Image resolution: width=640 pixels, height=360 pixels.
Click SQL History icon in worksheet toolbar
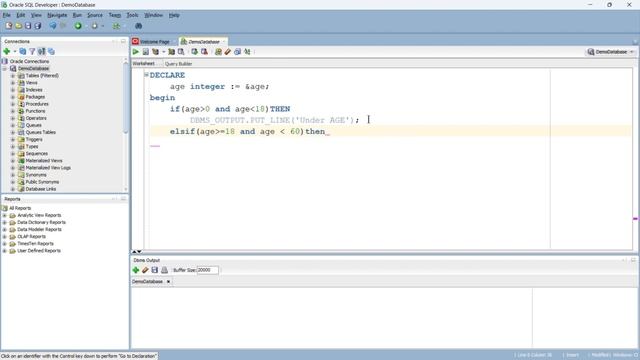(x=237, y=52)
